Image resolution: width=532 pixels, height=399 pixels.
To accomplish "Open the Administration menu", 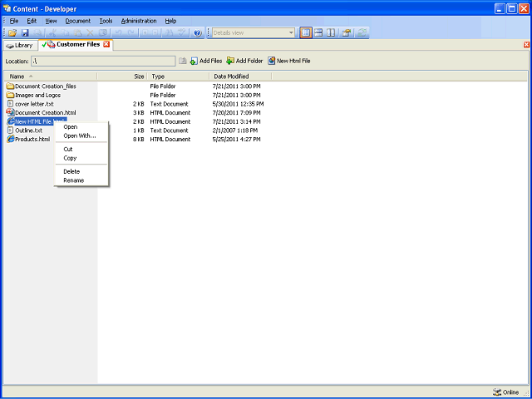I will tap(139, 21).
